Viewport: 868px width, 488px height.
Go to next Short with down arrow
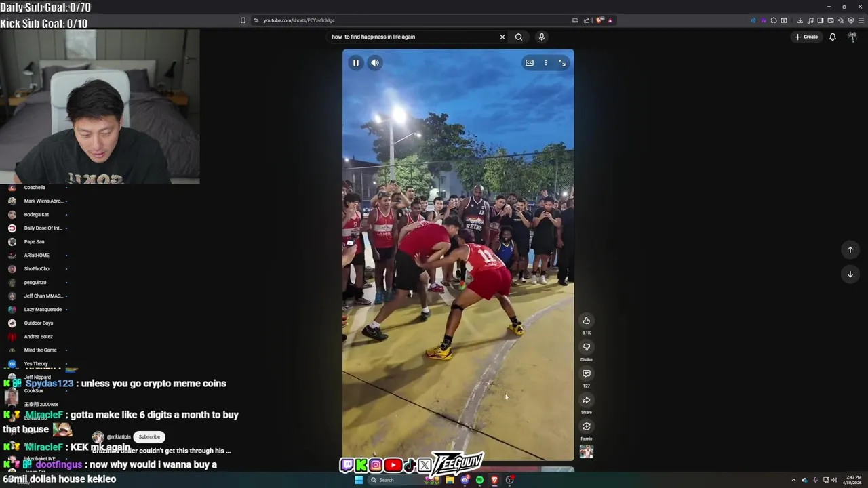pos(850,274)
